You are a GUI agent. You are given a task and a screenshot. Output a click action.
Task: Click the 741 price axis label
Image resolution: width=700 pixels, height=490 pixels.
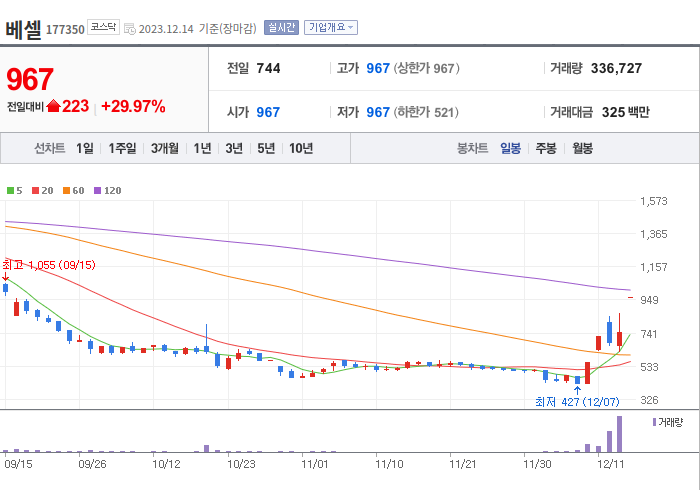tap(649, 334)
